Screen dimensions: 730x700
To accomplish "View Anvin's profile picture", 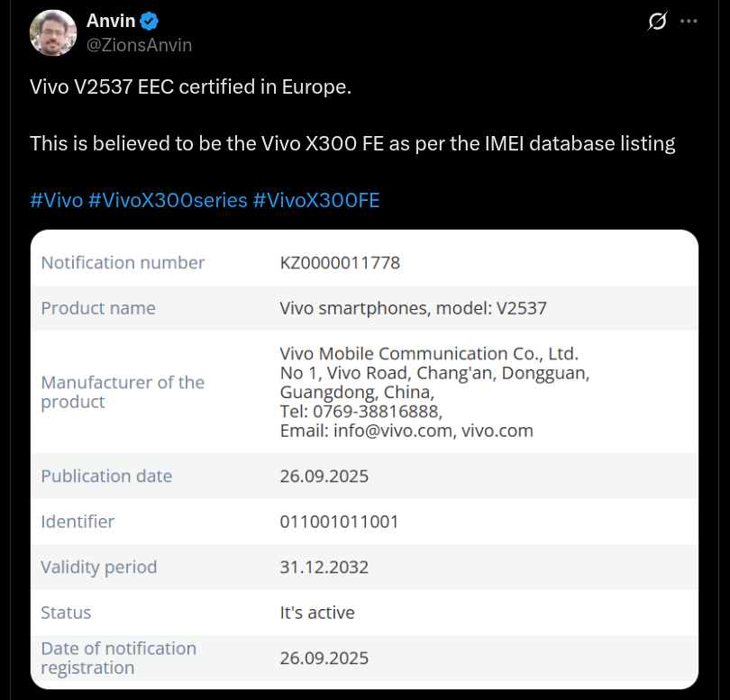I will click(x=52, y=32).
